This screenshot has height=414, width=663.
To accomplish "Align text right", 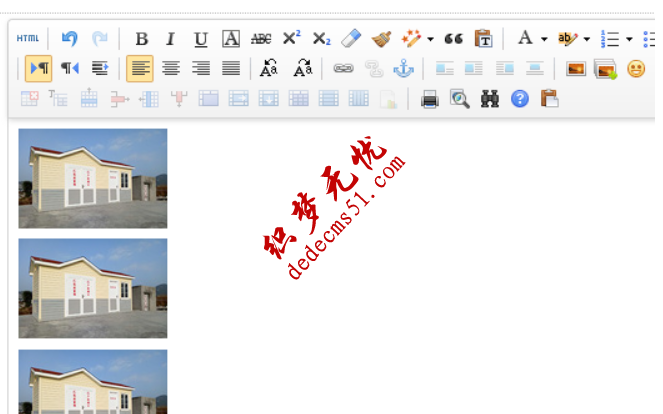I will tap(201, 68).
